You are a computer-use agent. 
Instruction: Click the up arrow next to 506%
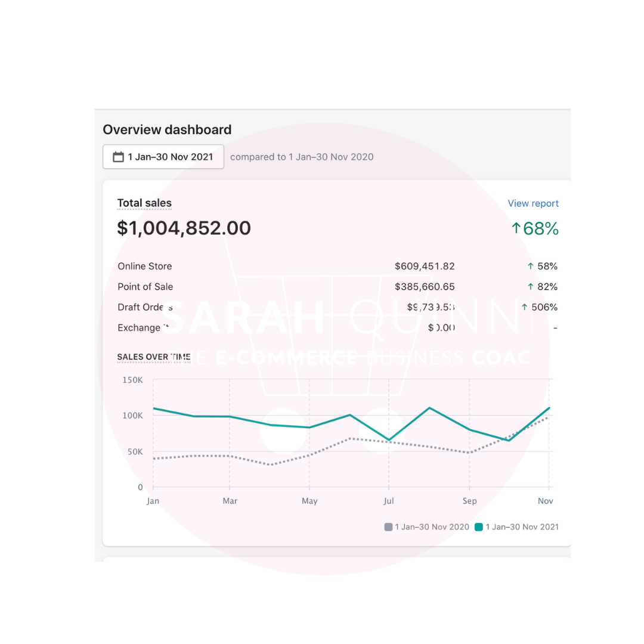click(524, 307)
